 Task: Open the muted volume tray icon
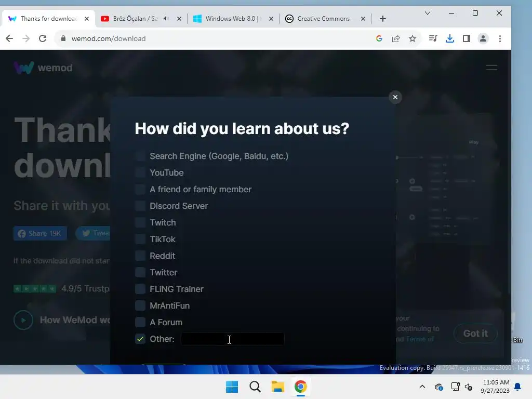[x=469, y=387]
